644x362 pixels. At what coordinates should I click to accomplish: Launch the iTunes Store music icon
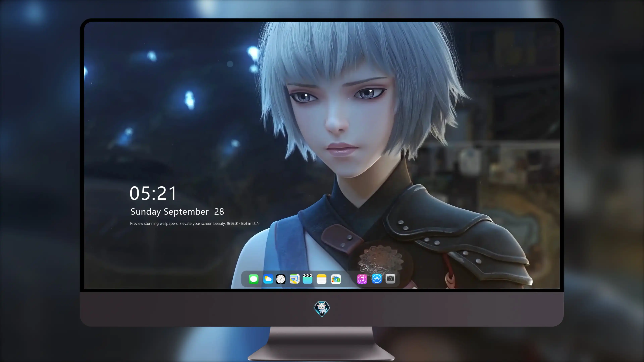[x=362, y=279]
